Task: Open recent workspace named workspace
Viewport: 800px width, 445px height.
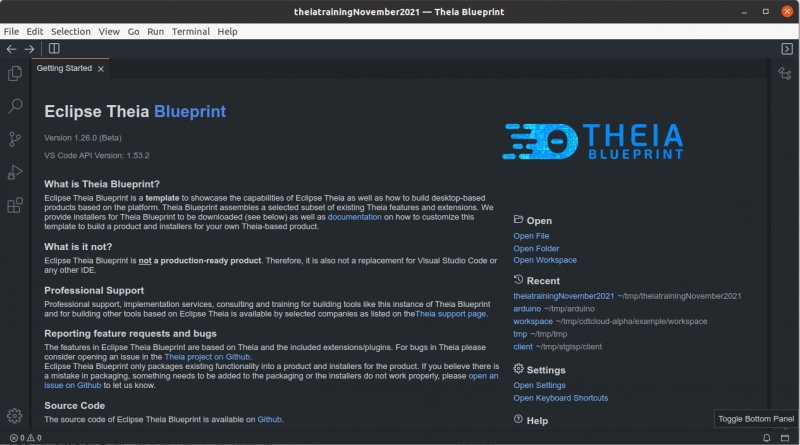Action: click(533, 322)
